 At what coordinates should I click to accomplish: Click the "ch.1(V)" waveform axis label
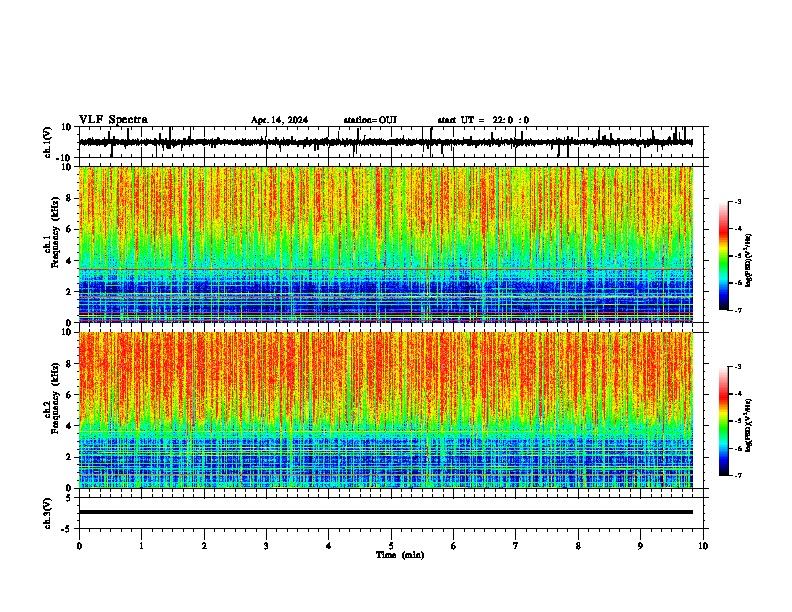pyautogui.click(x=47, y=142)
